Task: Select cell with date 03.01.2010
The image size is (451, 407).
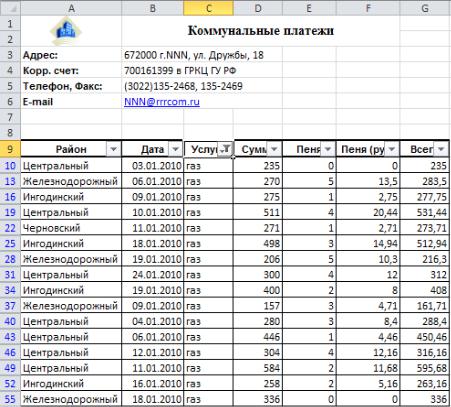Action: coord(152,166)
